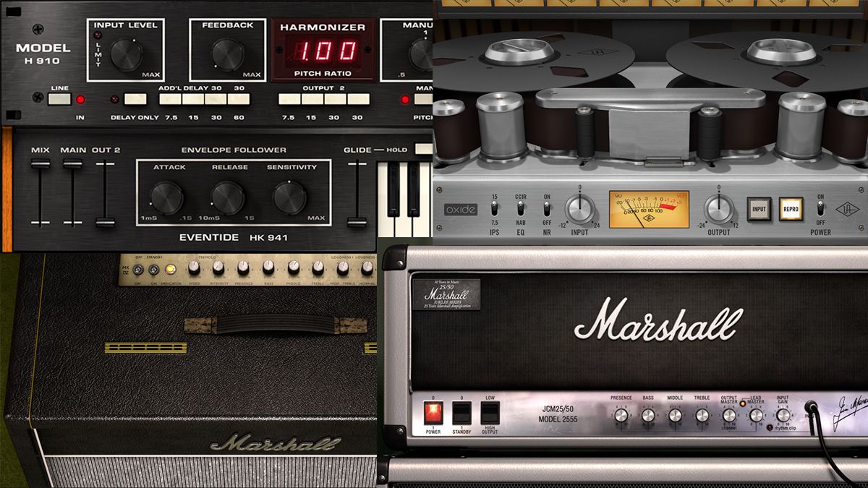Toggle the LINE in button on H910
This screenshot has height=488, width=868.
click(x=60, y=99)
